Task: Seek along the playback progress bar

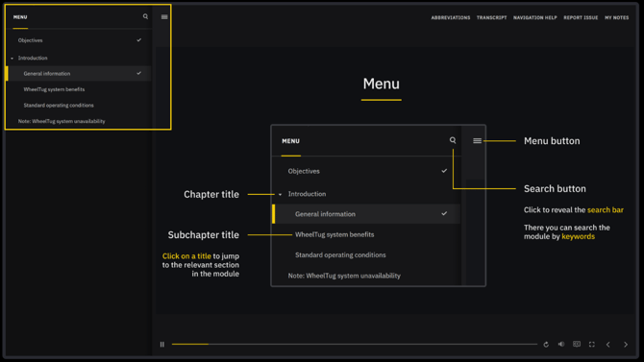Action: pos(355,344)
